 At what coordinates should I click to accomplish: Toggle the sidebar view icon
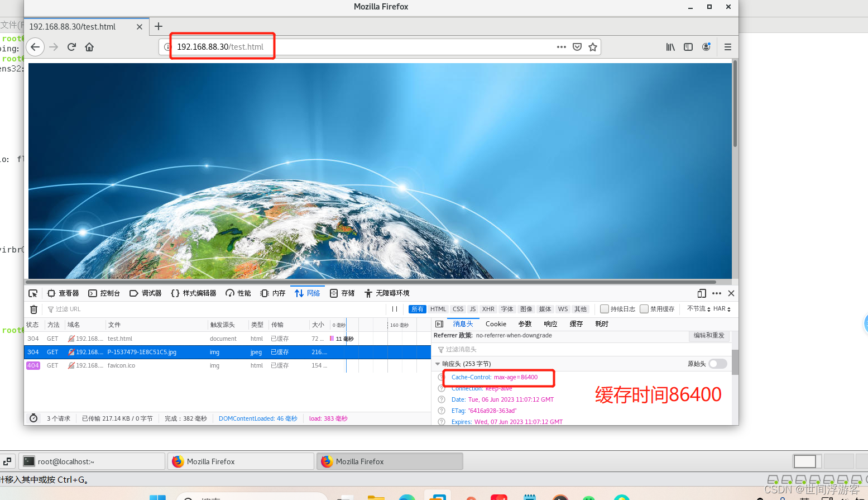pos(688,47)
